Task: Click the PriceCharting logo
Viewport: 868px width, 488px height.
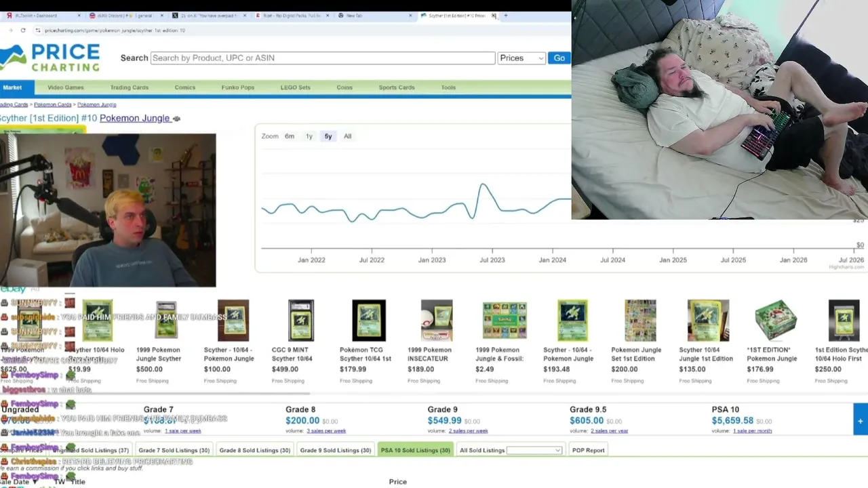Action: [50, 58]
